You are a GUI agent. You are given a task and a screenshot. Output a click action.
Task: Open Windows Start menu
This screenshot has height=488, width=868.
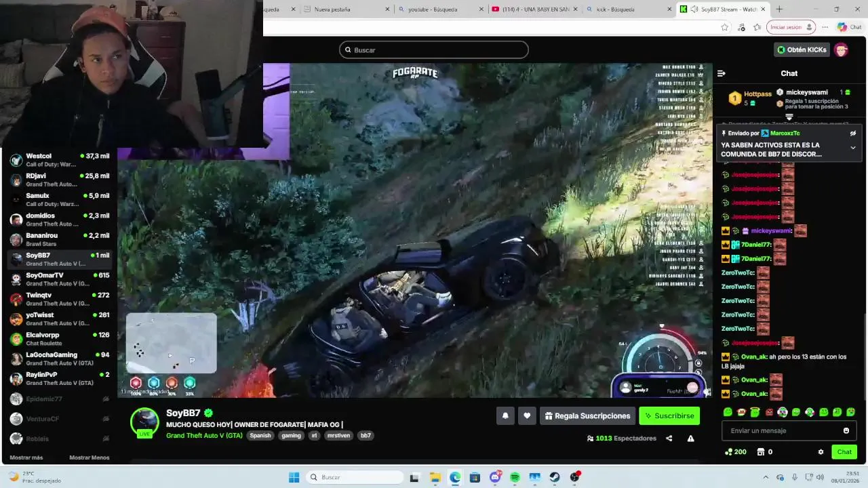[294, 477]
